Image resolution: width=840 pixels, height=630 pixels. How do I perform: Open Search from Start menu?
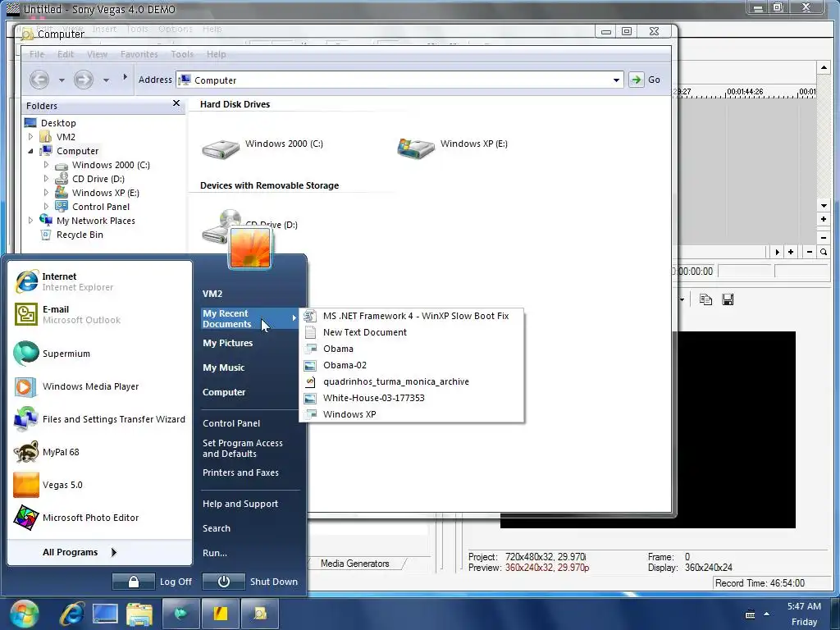tap(217, 528)
